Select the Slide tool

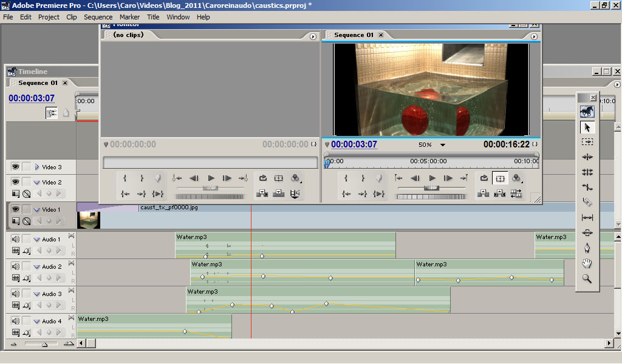point(587,232)
